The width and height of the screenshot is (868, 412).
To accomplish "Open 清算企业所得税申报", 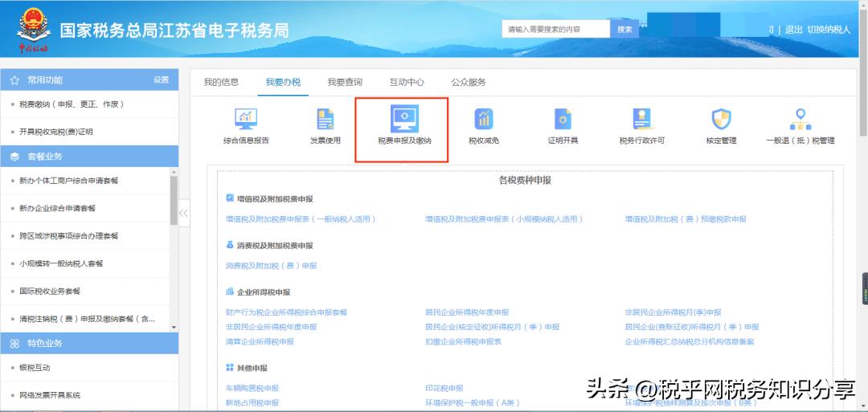I will pos(260,342).
